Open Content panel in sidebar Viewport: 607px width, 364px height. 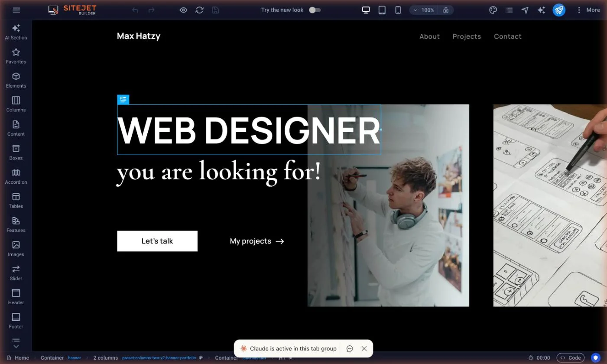(16, 128)
